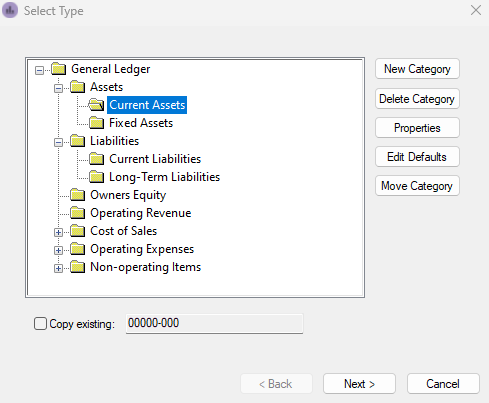Click the Operating Revenue folder icon

(x=78, y=213)
